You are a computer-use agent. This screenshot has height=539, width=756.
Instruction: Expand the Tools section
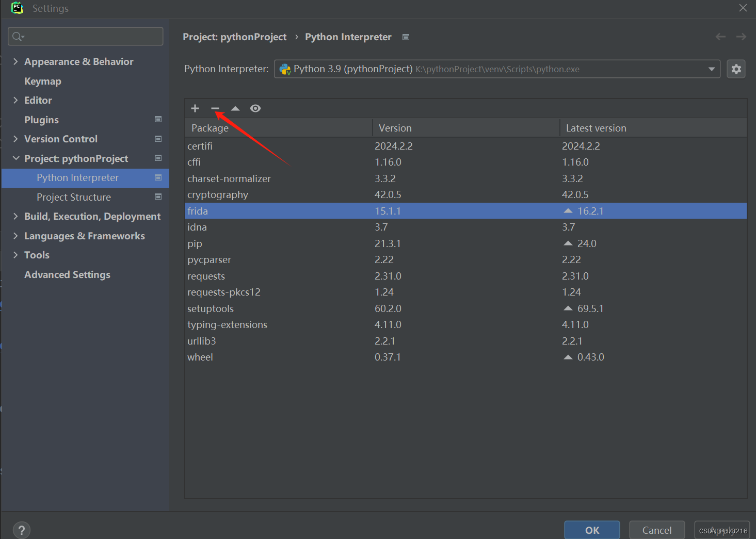click(15, 255)
